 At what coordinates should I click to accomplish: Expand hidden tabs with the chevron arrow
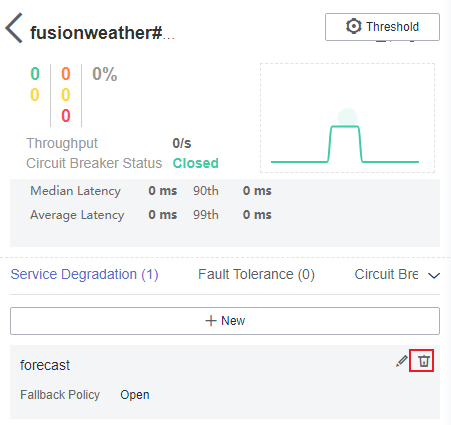[x=434, y=275]
